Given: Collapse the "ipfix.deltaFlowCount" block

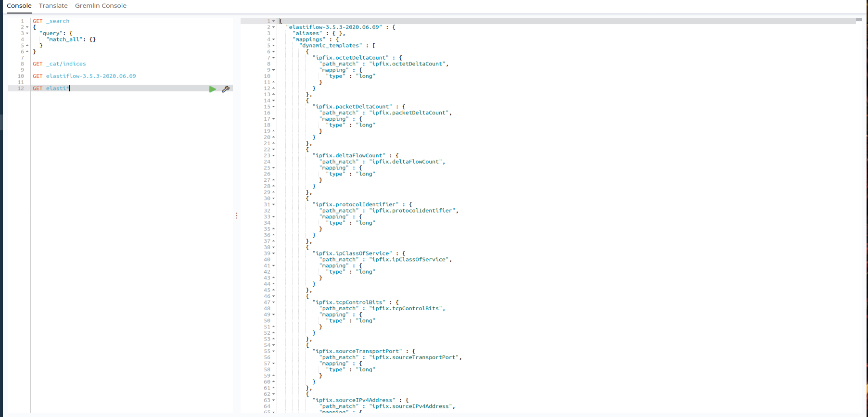Looking at the screenshot, I should click(x=274, y=156).
